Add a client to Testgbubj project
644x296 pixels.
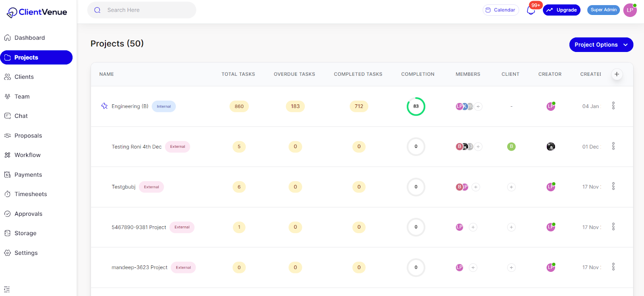coord(511,187)
